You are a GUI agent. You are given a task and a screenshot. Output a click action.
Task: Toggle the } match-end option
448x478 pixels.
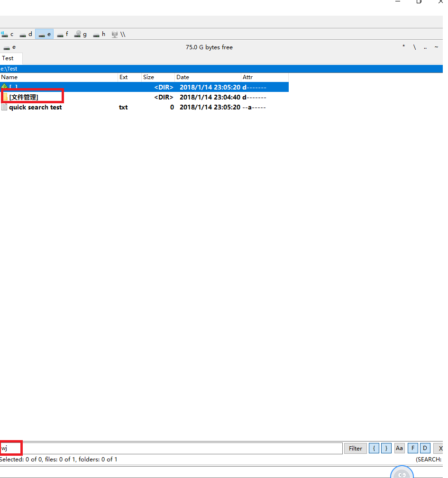tap(386, 448)
